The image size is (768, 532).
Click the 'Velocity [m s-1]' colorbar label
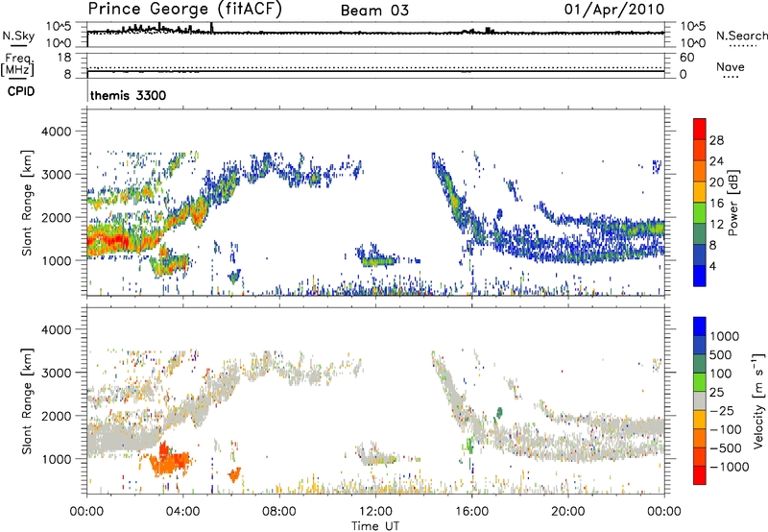click(758, 400)
